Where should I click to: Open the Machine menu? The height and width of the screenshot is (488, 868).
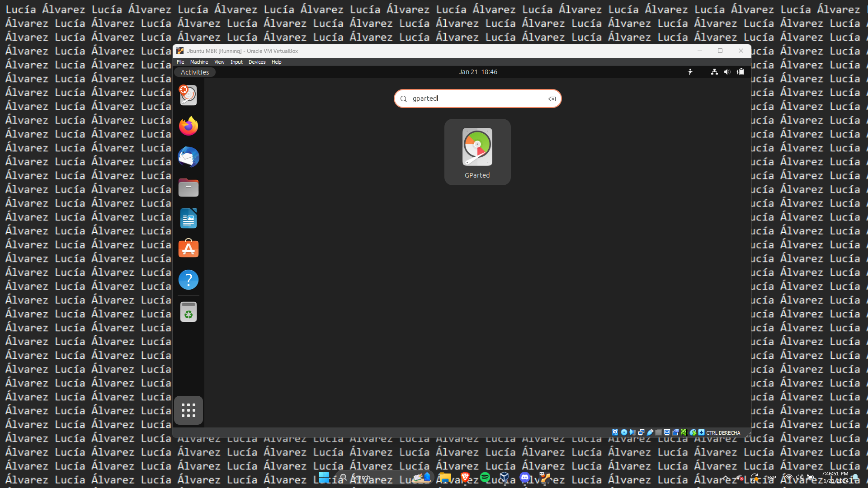pyautogui.click(x=199, y=62)
